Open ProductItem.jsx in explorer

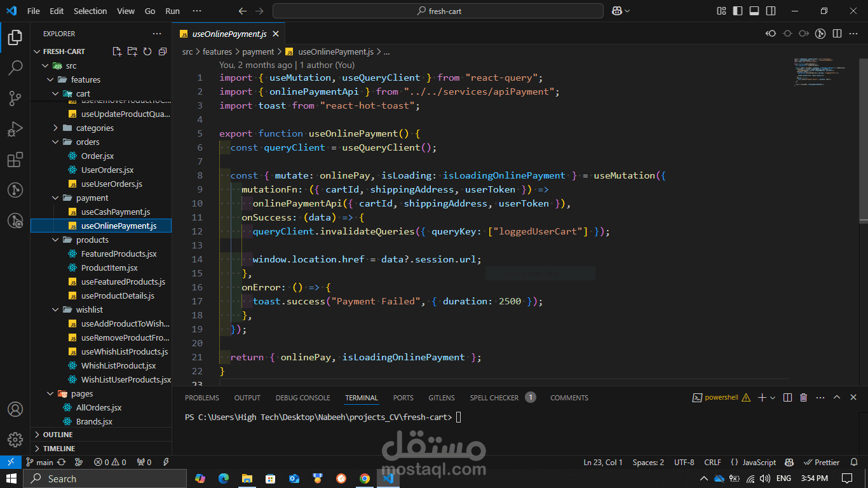click(109, 268)
